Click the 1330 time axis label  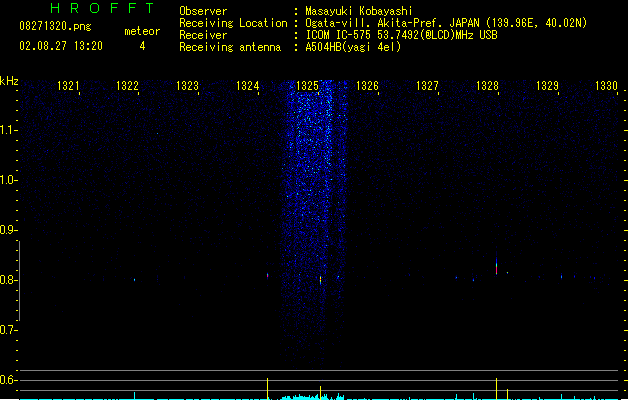(606, 85)
